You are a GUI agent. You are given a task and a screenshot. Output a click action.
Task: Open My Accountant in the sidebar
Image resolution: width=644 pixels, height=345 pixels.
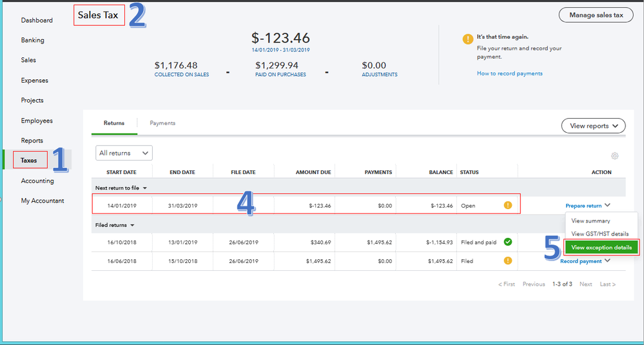[x=43, y=201]
